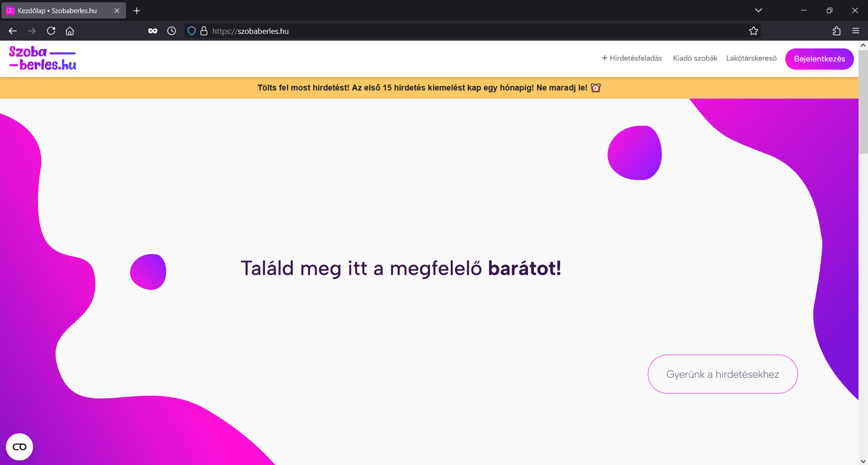Open the browser hamburger menu

[855, 31]
